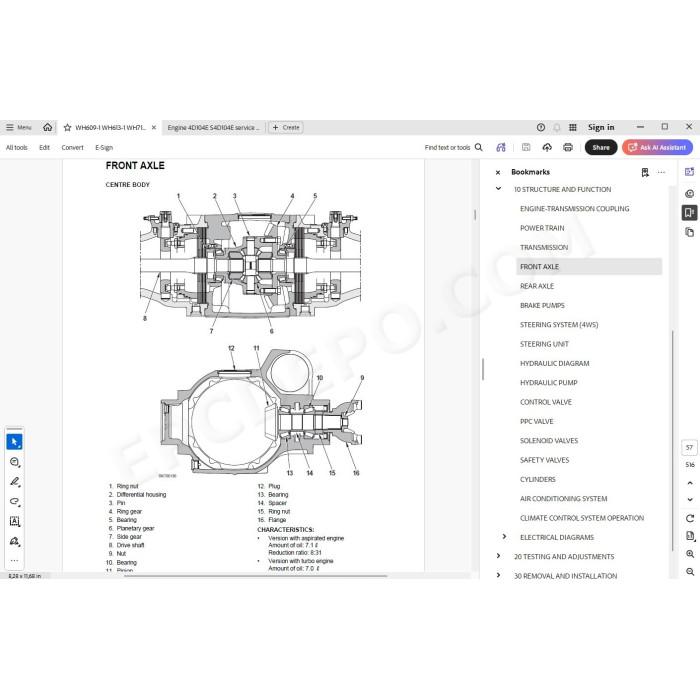Expand ELECTRICAL DIAGRAMS bookmark
The image size is (700, 700).
coord(504,537)
